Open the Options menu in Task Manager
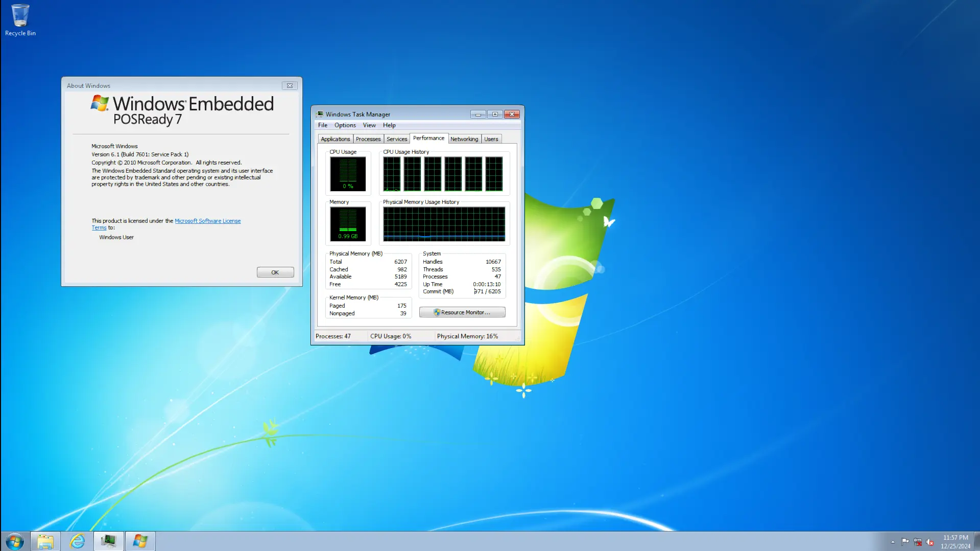Viewport: 980px width, 551px height. coord(345,125)
